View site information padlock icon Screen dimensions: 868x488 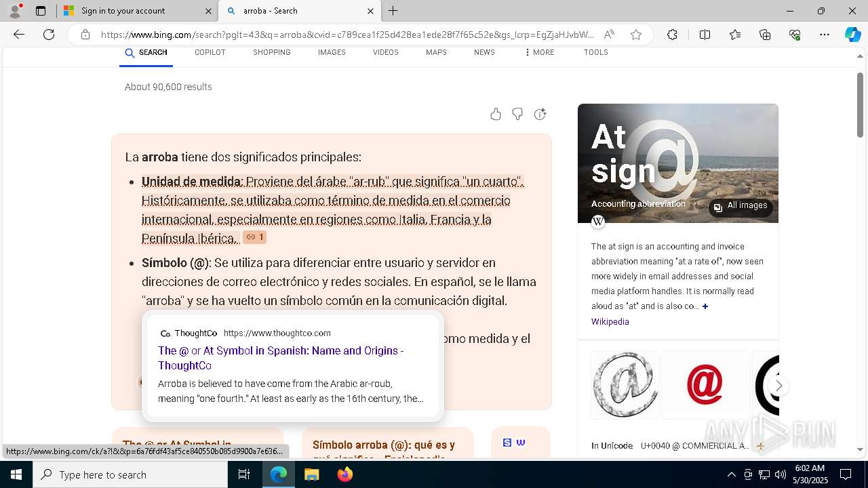click(x=85, y=35)
